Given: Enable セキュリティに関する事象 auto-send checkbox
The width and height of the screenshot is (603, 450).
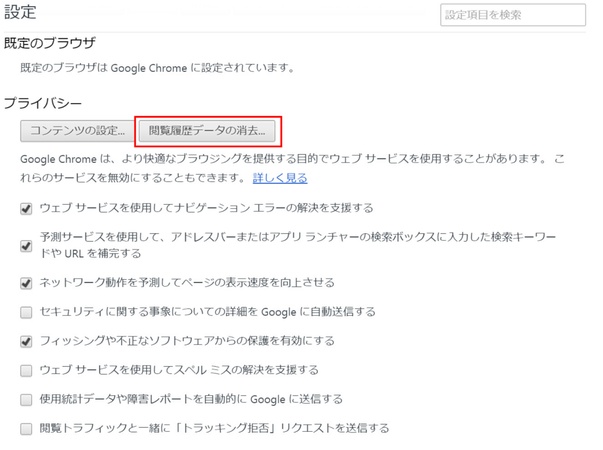Looking at the screenshot, I should pyautogui.click(x=26, y=312).
